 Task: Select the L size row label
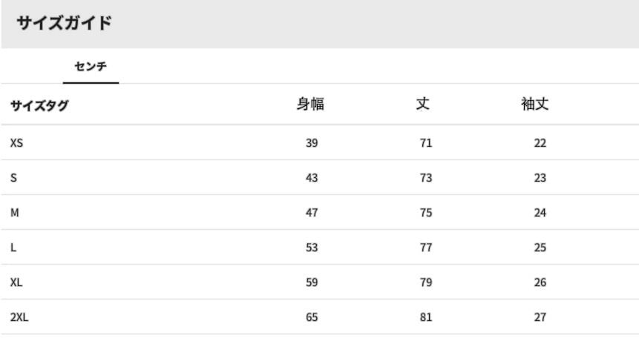pyautogui.click(x=13, y=248)
